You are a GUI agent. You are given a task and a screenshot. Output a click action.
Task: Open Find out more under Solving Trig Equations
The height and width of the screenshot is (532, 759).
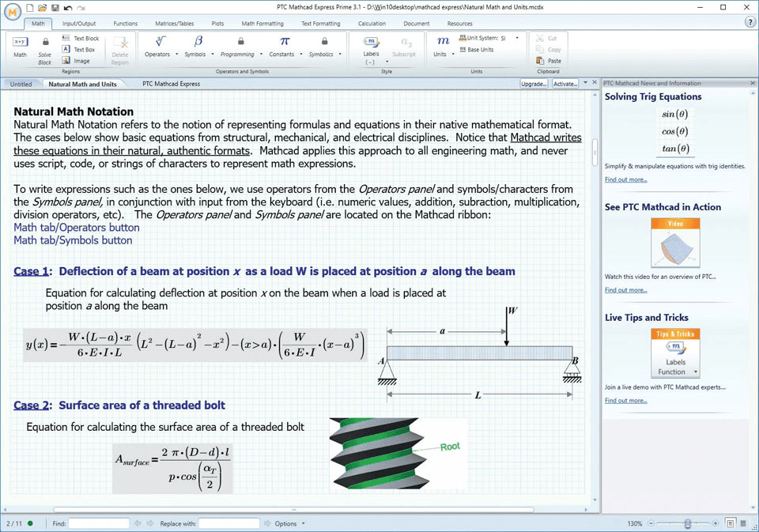pos(626,179)
